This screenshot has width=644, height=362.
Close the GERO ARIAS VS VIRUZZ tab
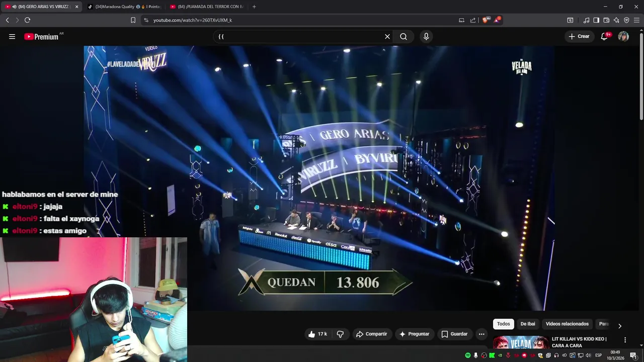[x=77, y=7]
